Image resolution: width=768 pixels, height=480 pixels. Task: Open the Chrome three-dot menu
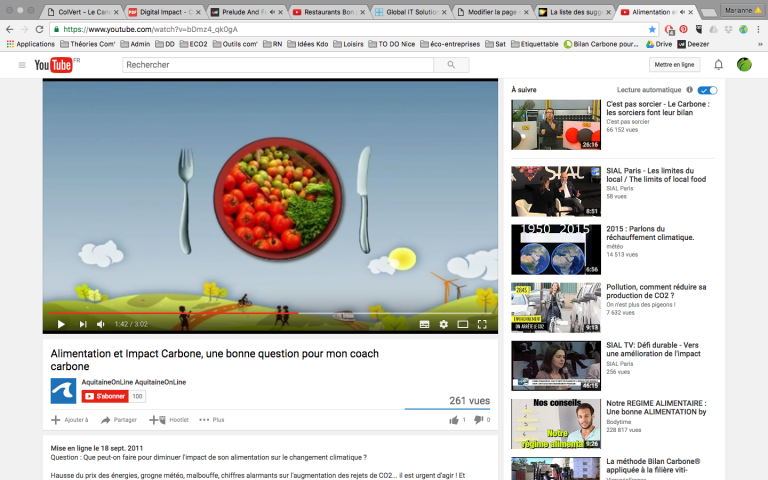pos(759,29)
